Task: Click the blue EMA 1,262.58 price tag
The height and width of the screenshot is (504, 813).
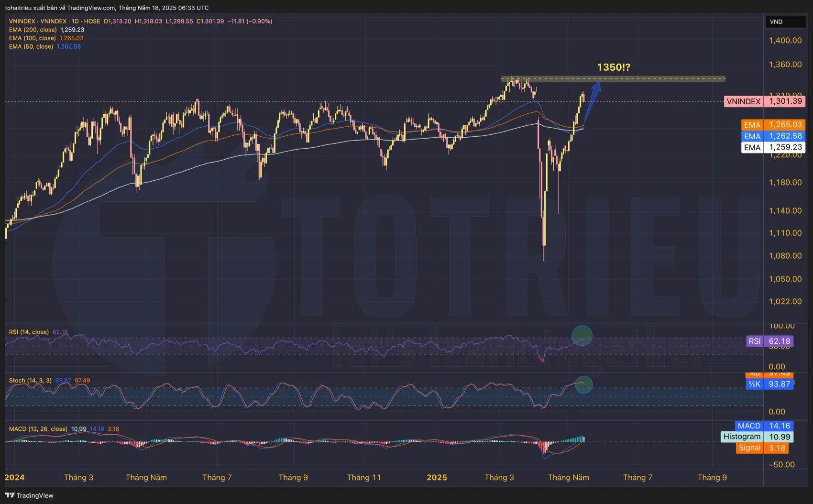Action: 773,136
